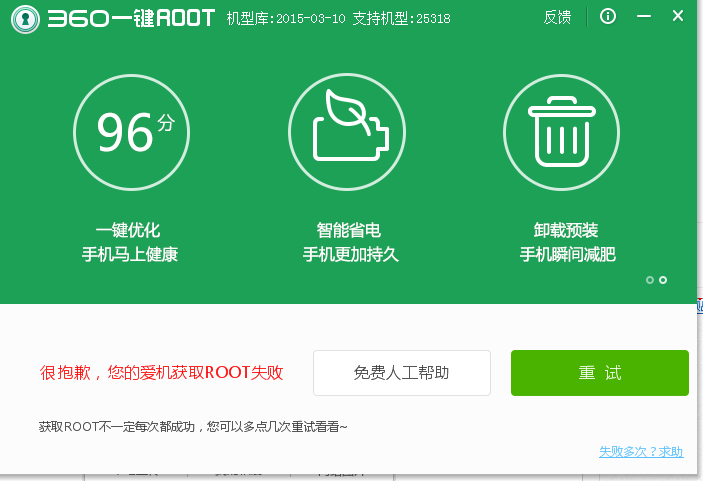Minimize the 360 ROOT window
The height and width of the screenshot is (481, 703).
[644, 17]
